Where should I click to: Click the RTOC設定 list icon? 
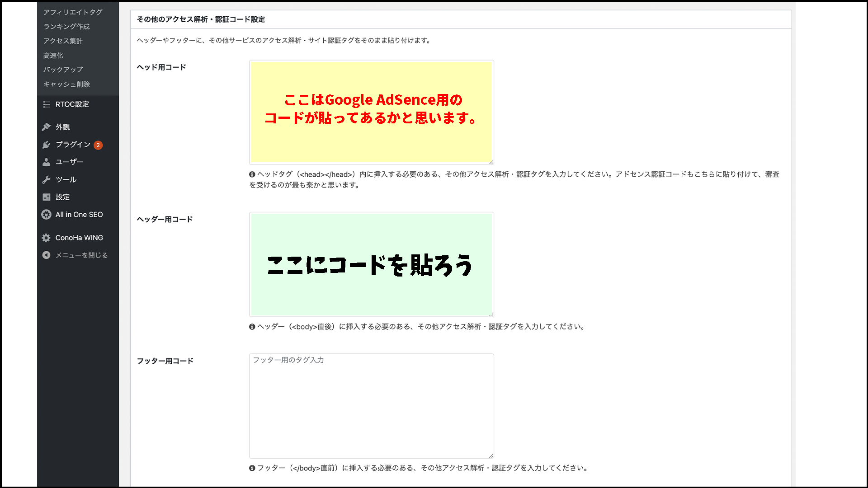[47, 104]
